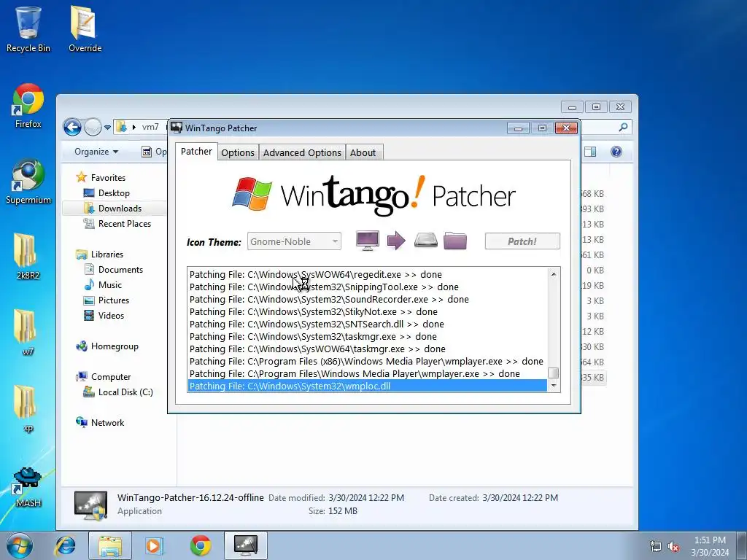Open the Icon Theme Gnome-Noble dropdown

(x=294, y=241)
